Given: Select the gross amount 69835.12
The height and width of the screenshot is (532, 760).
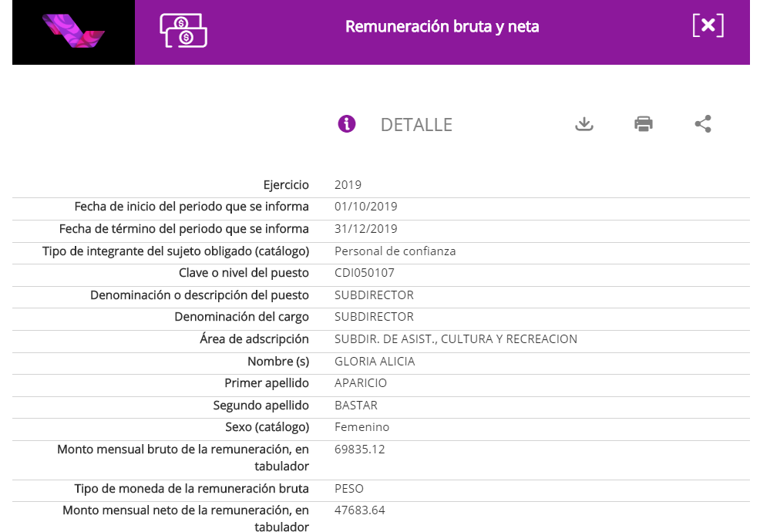Looking at the screenshot, I should [x=360, y=449].
